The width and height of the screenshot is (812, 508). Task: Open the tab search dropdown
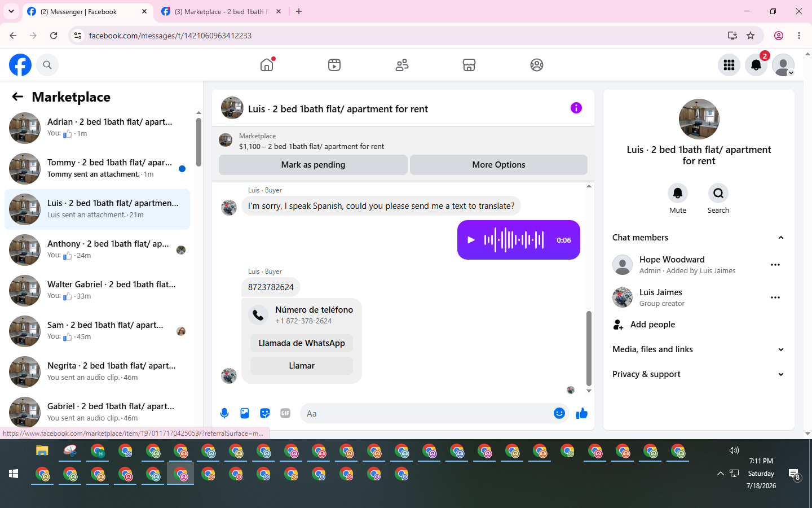(x=11, y=11)
